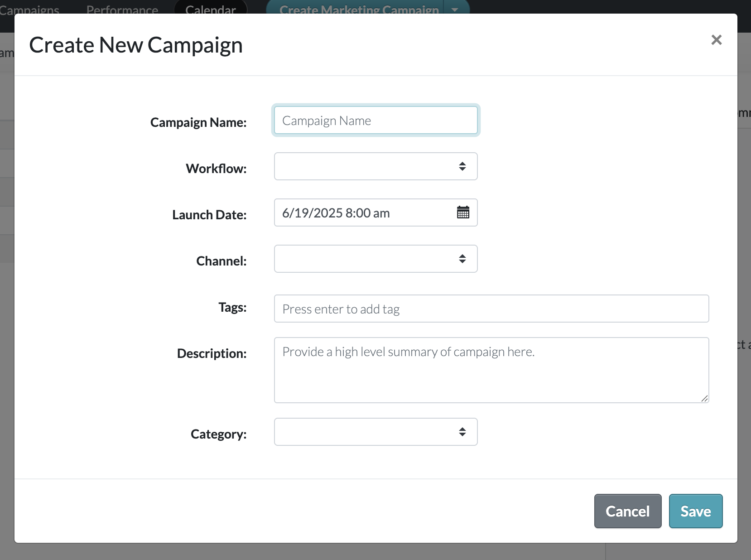Image resolution: width=751 pixels, height=560 pixels.
Task: Open the Launch Date calendar picker icon
Action: tap(463, 212)
